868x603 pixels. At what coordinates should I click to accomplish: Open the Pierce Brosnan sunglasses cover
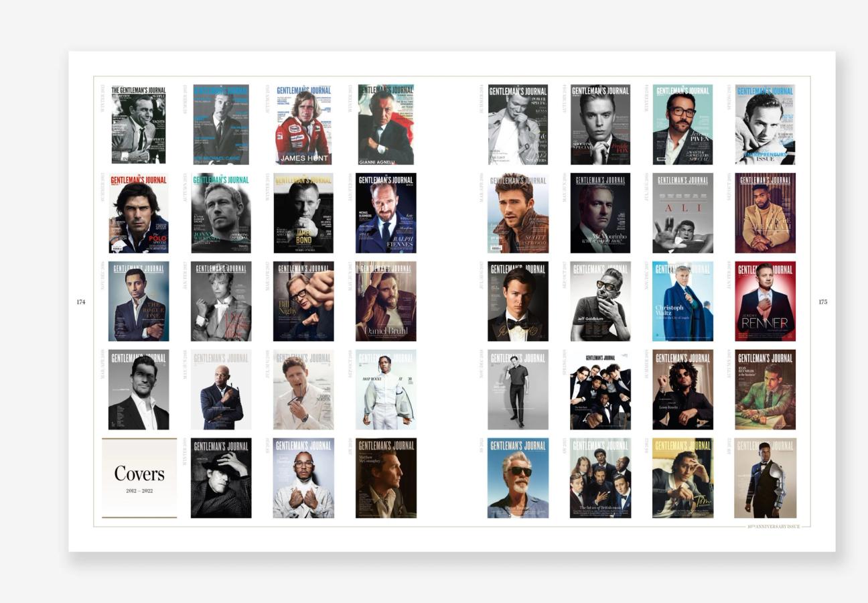click(x=518, y=478)
